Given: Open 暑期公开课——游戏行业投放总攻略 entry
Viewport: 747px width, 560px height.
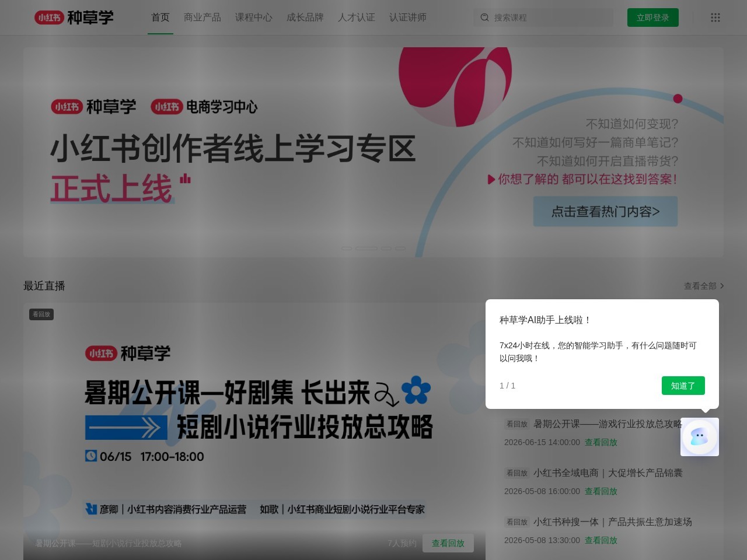Looking at the screenshot, I should (608, 424).
